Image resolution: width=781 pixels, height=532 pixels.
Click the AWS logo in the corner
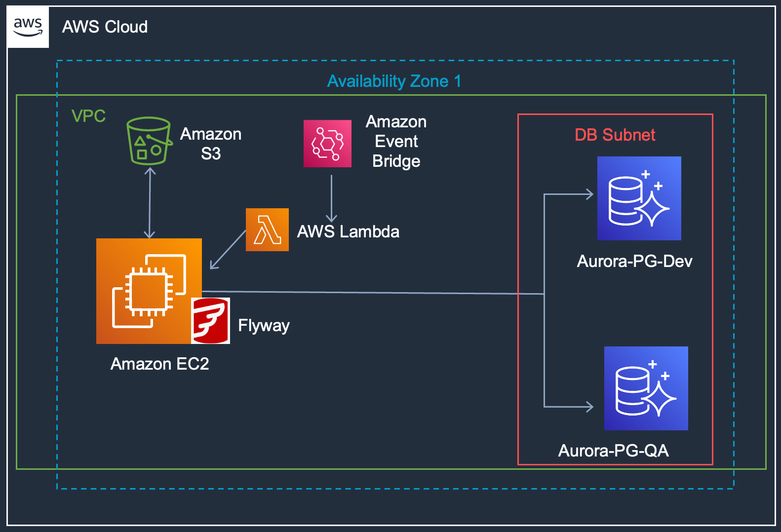(x=28, y=27)
